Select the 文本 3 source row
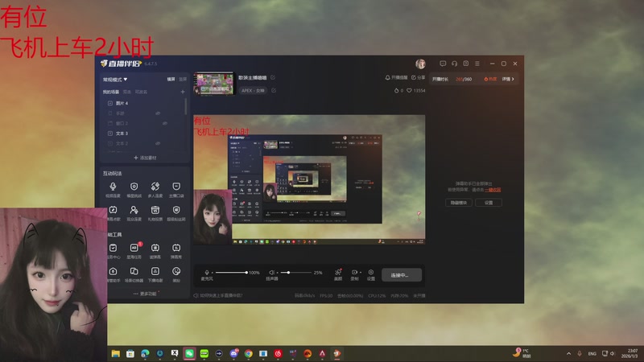 point(144,134)
